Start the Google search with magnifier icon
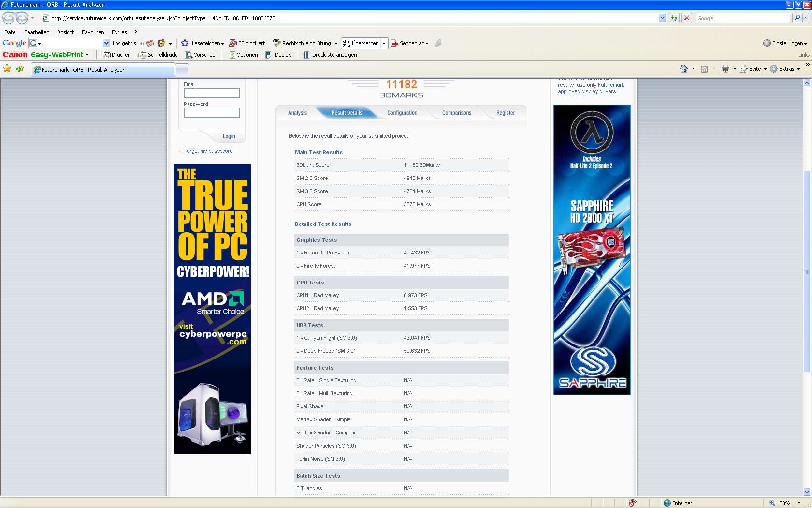This screenshot has height=508, width=812. point(797,18)
